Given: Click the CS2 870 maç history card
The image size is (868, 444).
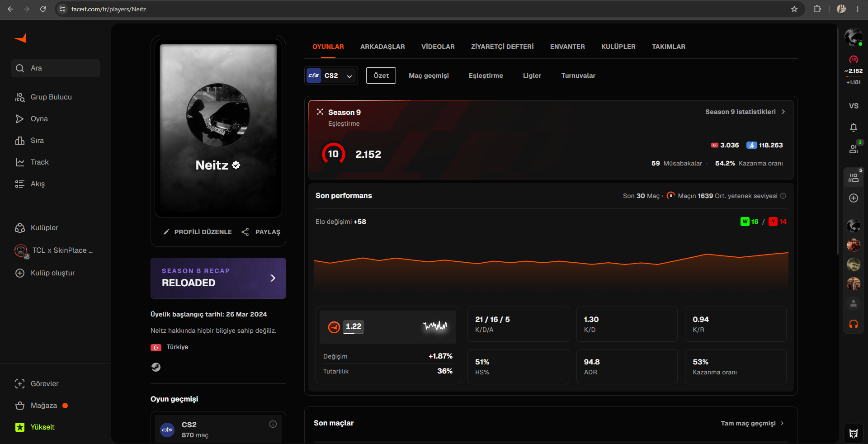Looking at the screenshot, I should click(218, 430).
